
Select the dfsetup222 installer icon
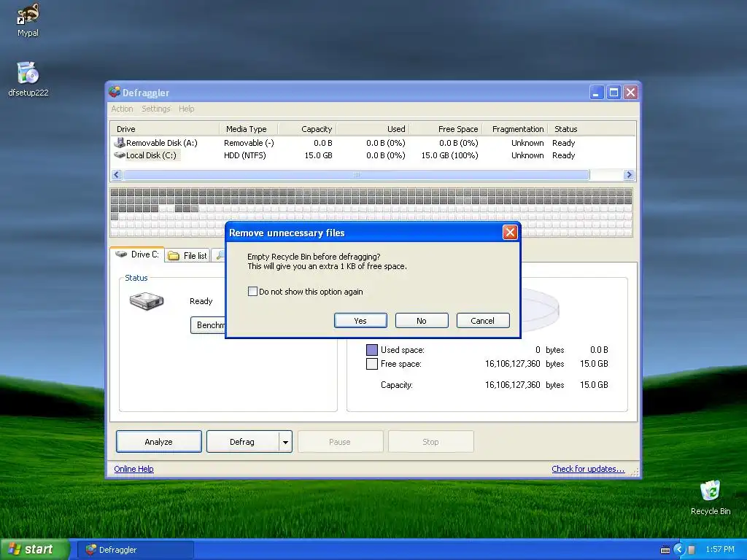pyautogui.click(x=28, y=73)
